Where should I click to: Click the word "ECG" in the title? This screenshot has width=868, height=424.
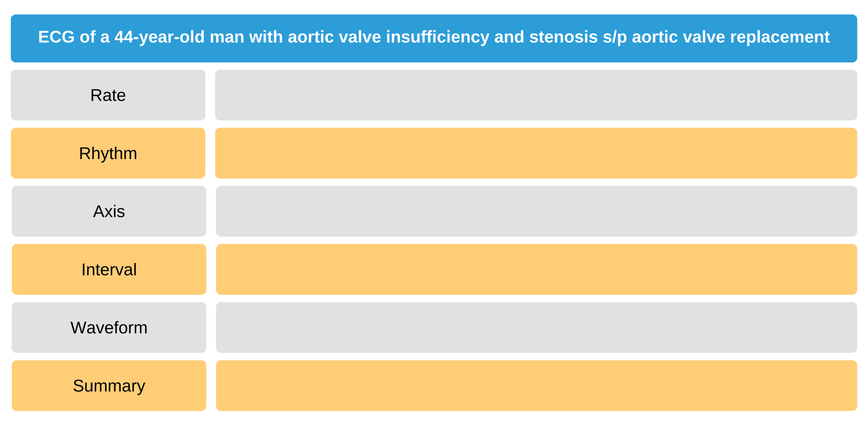(x=56, y=37)
